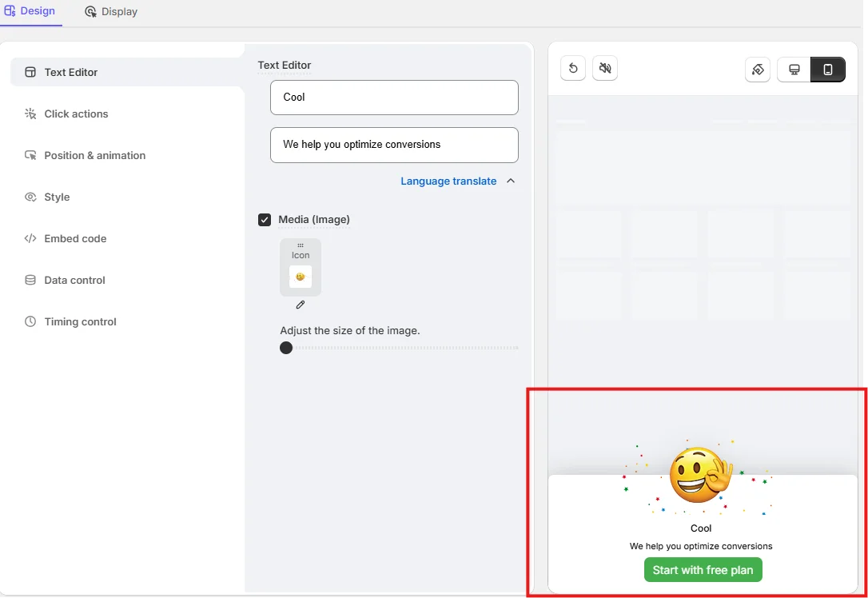Edit 'We help you optimize conversions' field
Viewport: 868px width, 598px height.
pyautogui.click(x=394, y=145)
